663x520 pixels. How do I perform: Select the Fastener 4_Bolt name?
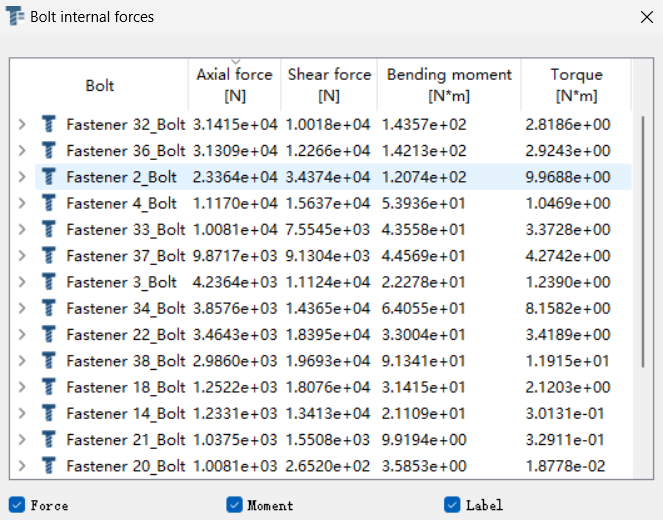point(121,203)
